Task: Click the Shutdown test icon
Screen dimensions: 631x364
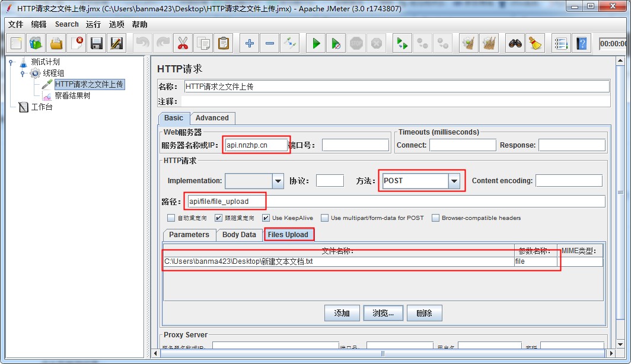Action: pyautogui.click(x=376, y=43)
